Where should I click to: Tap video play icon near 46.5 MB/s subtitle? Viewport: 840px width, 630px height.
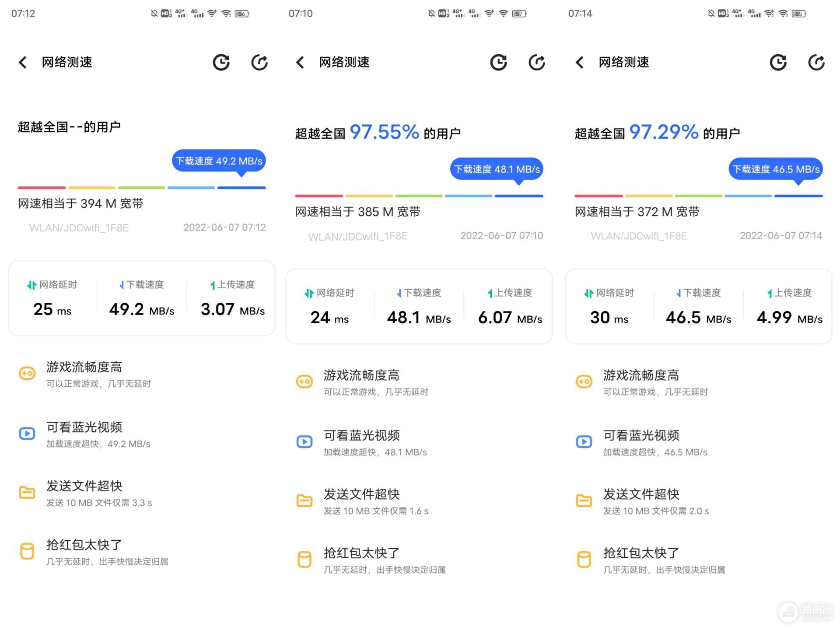pyautogui.click(x=584, y=441)
